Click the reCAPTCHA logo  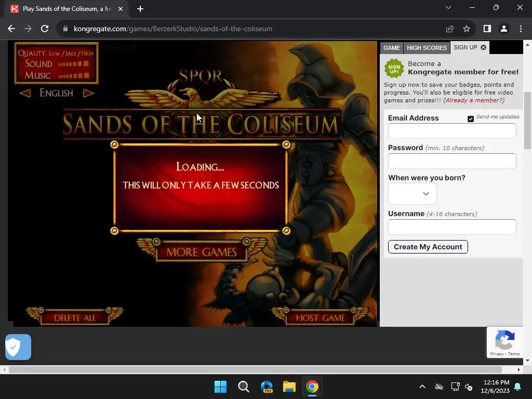pos(505,340)
